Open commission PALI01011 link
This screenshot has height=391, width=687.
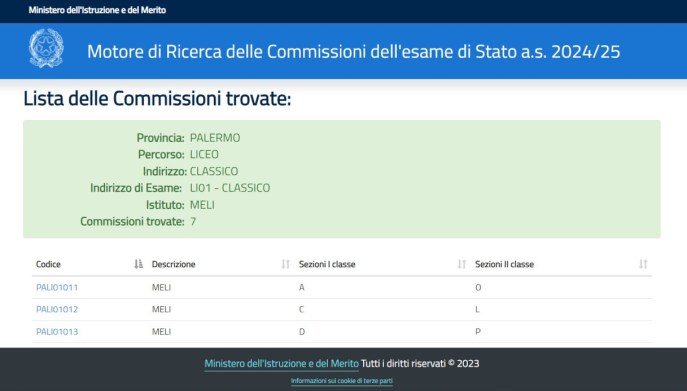57,288
